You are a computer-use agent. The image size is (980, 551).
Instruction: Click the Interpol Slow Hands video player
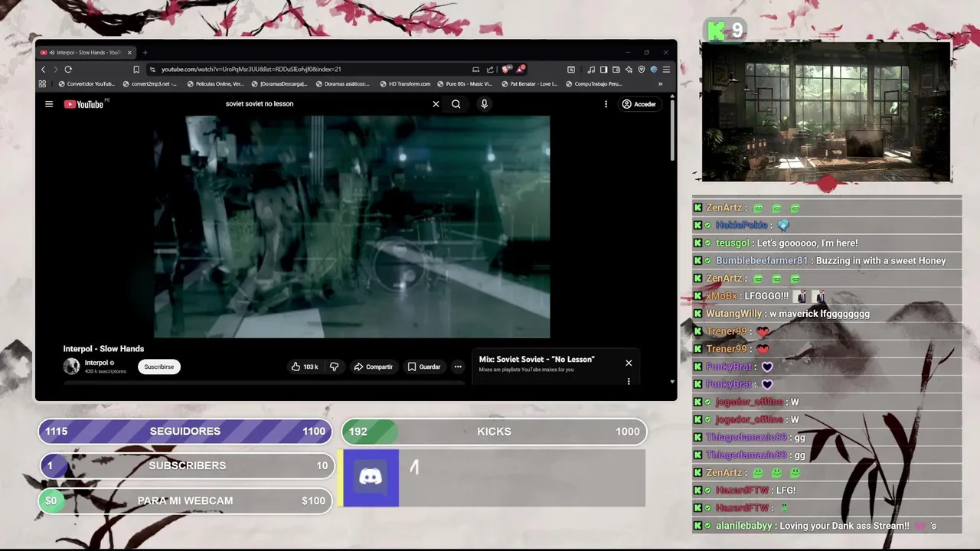(351, 227)
